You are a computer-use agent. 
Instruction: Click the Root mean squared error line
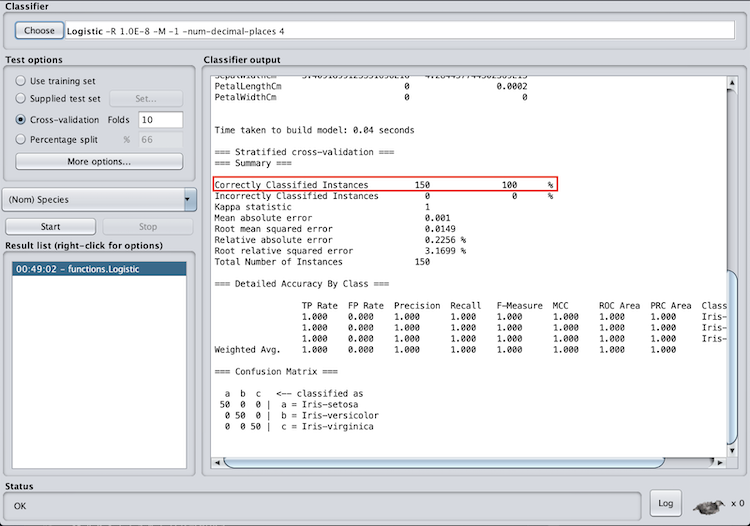335,229
